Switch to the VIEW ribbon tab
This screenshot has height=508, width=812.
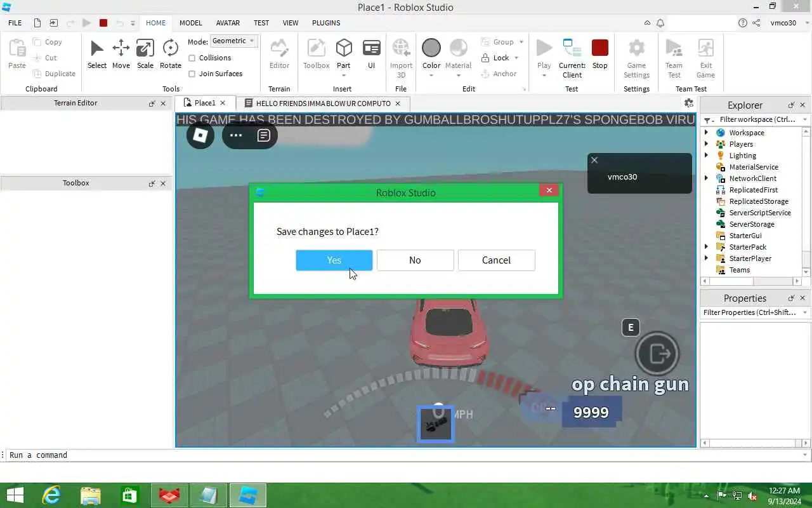291,23
